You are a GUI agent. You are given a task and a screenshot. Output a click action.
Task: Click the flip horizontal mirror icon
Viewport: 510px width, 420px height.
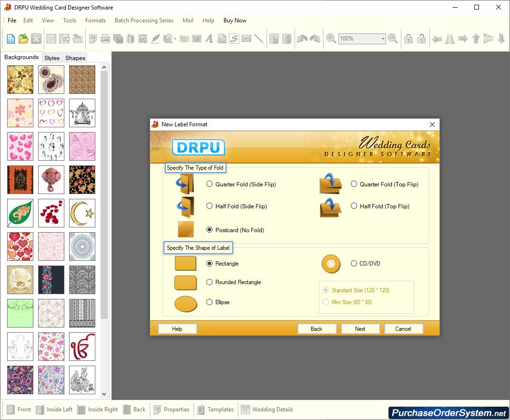click(450, 39)
